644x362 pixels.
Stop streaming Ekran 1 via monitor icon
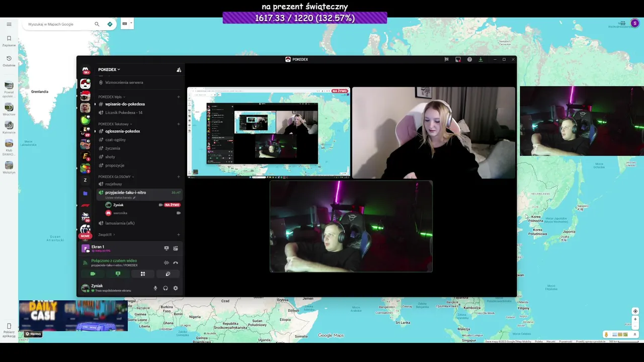click(x=167, y=248)
